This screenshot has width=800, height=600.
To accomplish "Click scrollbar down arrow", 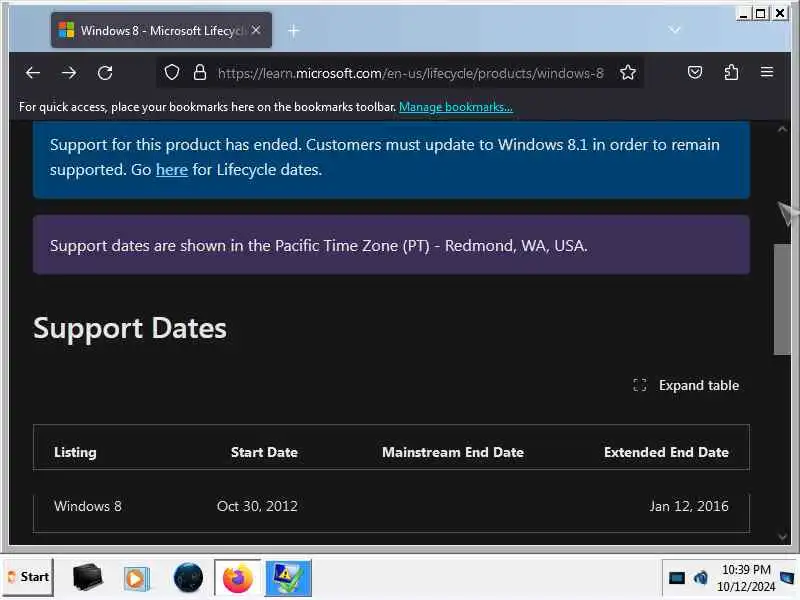I will 782,536.
